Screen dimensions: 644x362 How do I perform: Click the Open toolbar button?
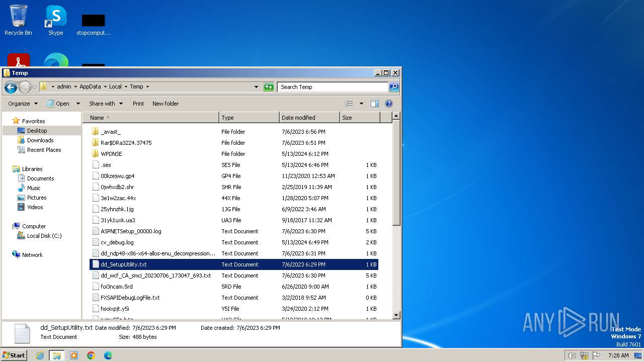(58, 104)
